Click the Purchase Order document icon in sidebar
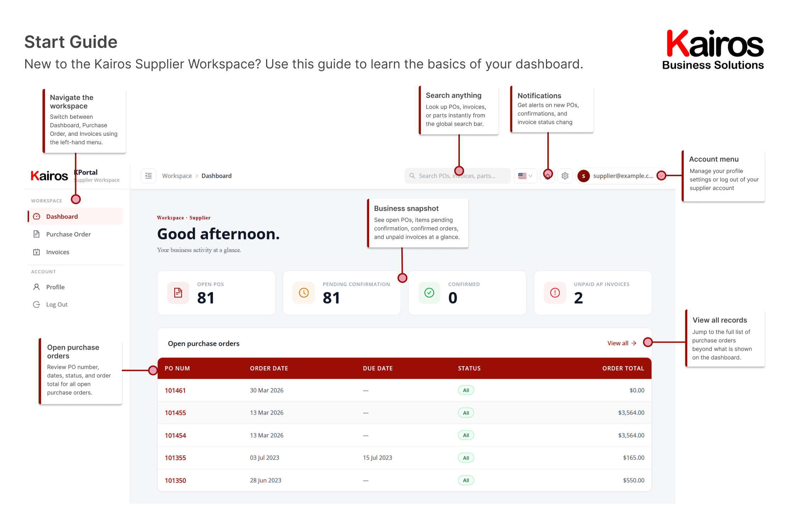The height and width of the screenshot is (516, 812). click(x=36, y=234)
